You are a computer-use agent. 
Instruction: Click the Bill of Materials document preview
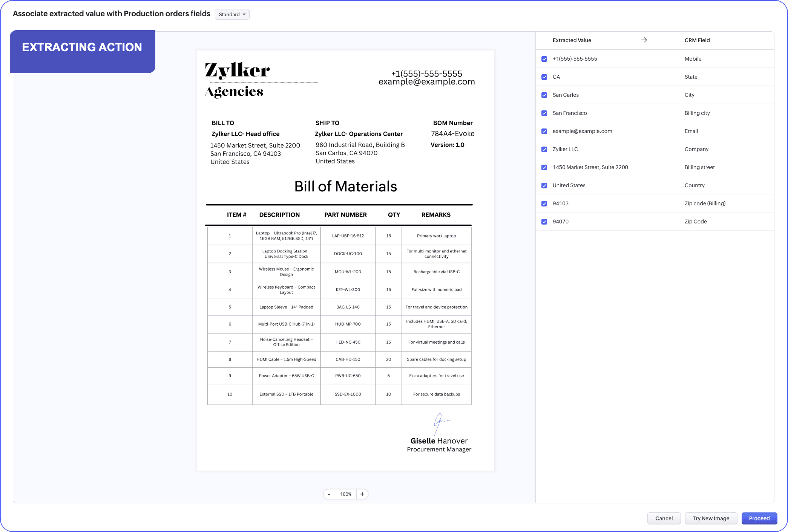coord(345,260)
